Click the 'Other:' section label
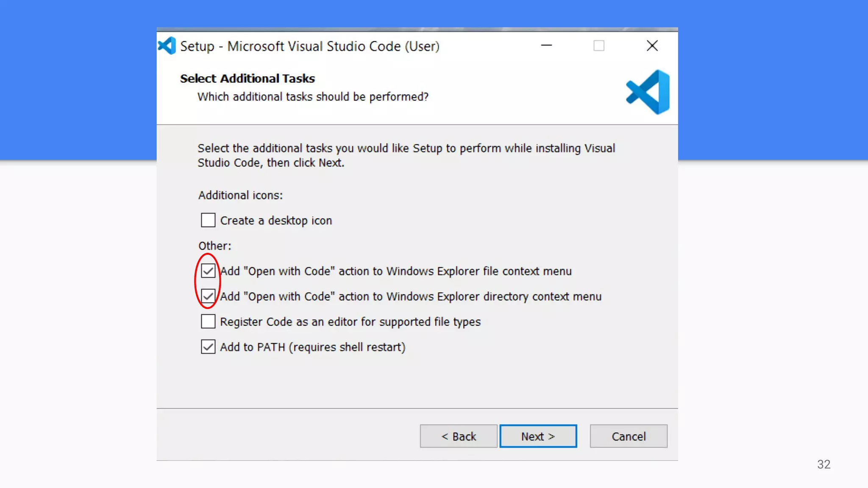The image size is (868, 488). (x=215, y=246)
